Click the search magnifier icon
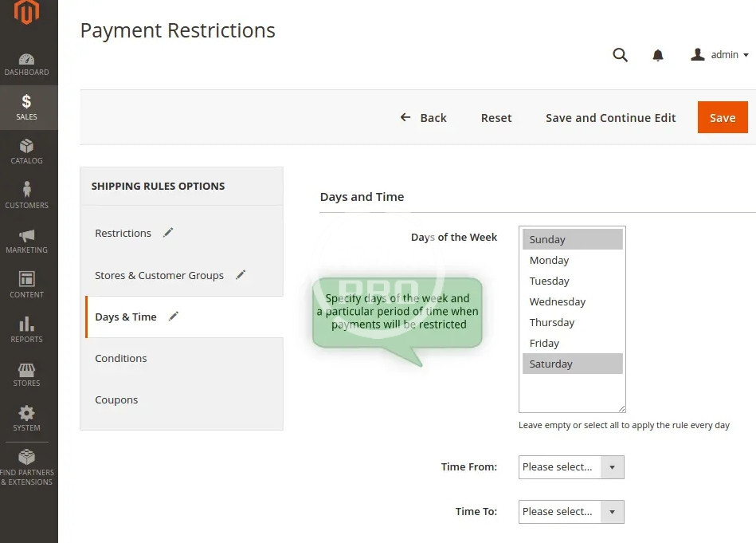Screen dimensions: 756x543 [x=620, y=55]
